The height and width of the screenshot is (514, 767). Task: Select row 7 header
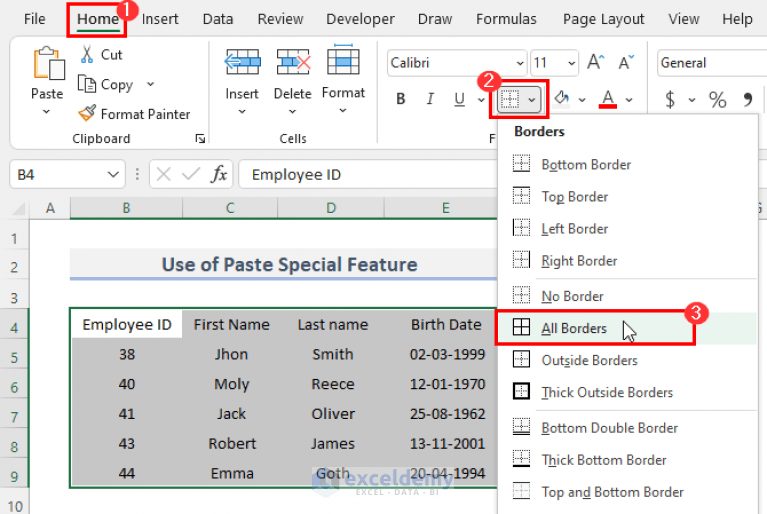14,417
